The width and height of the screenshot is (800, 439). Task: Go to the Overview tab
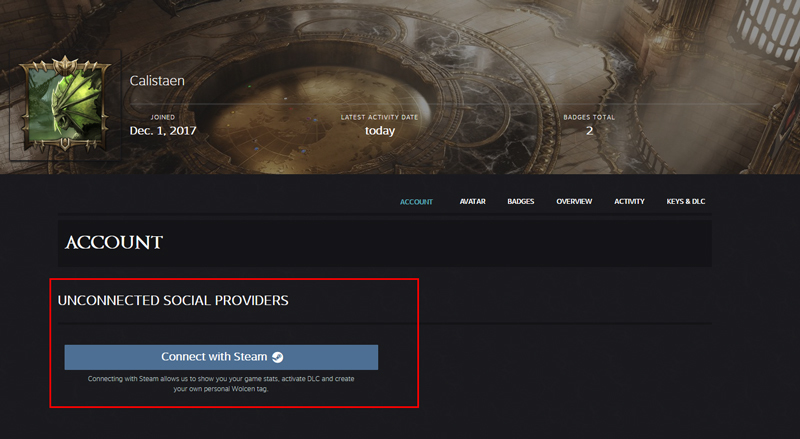(574, 202)
